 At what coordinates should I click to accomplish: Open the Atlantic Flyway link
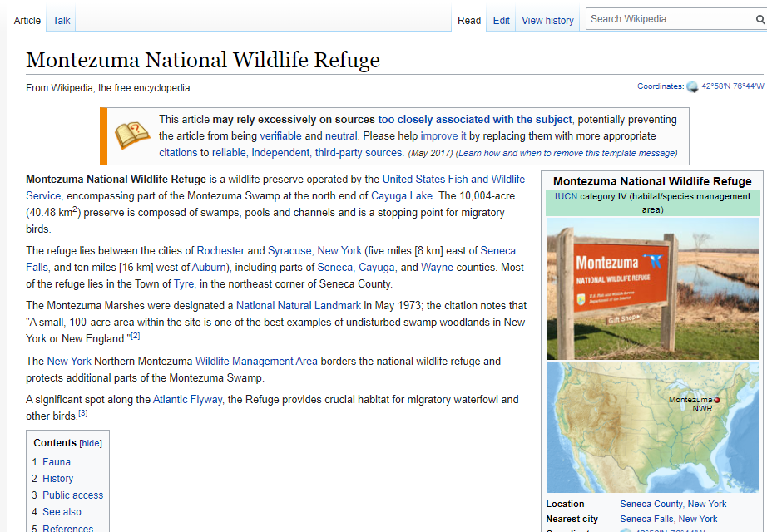[187, 399]
